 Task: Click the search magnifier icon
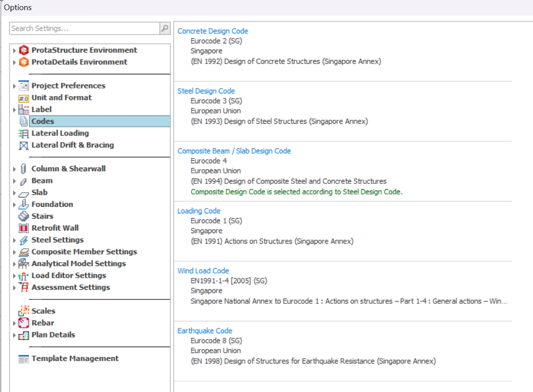(x=165, y=29)
